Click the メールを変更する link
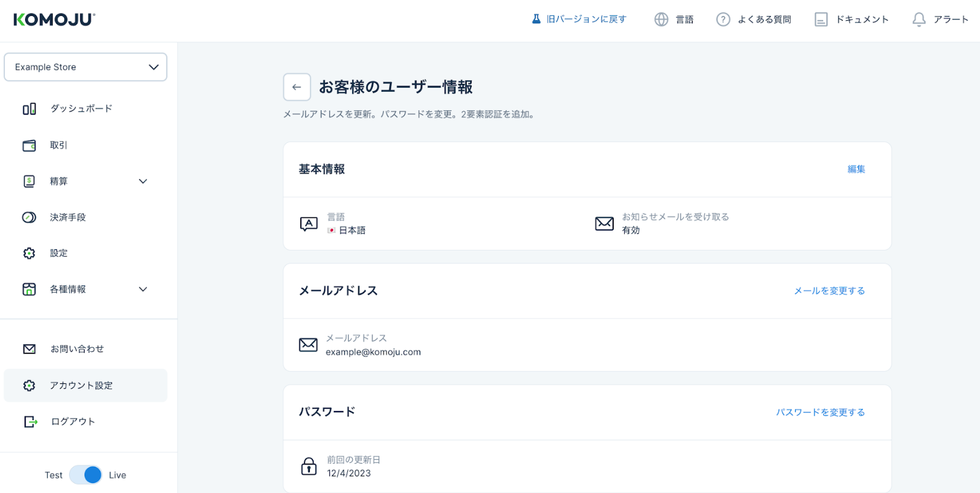The width and height of the screenshot is (980, 493). pyautogui.click(x=829, y=291)
